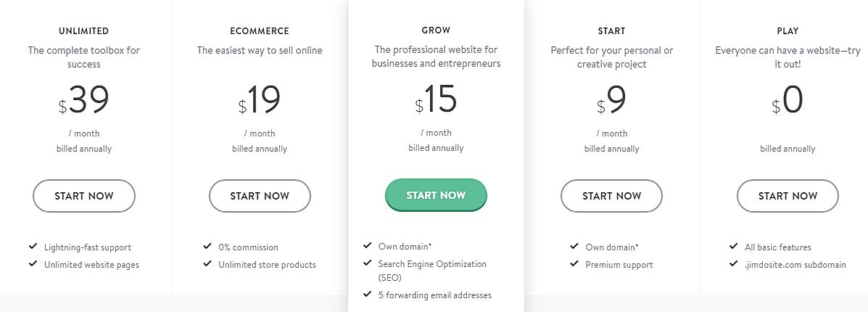Image resolution: width=868 pixels, height=312 pixels.
Task: Click checkmark beside All basic features
Action: click(734, 247)
